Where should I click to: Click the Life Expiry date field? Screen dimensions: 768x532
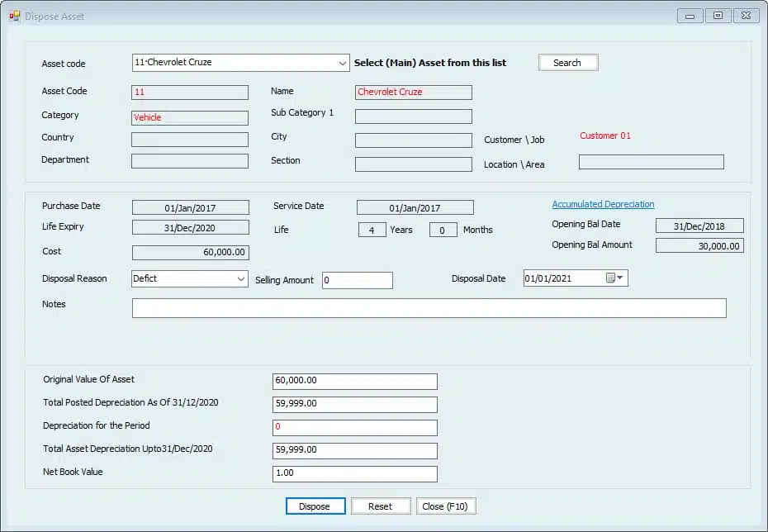(191, 227)
